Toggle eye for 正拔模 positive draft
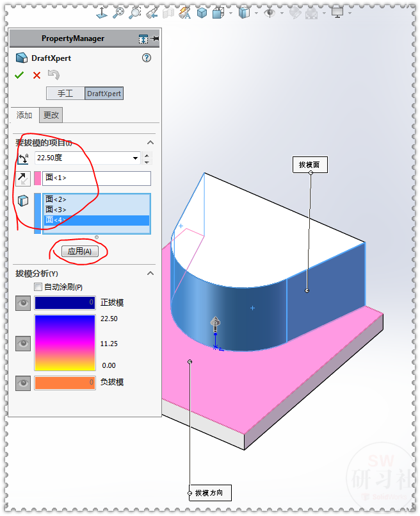 coord(23,303)
